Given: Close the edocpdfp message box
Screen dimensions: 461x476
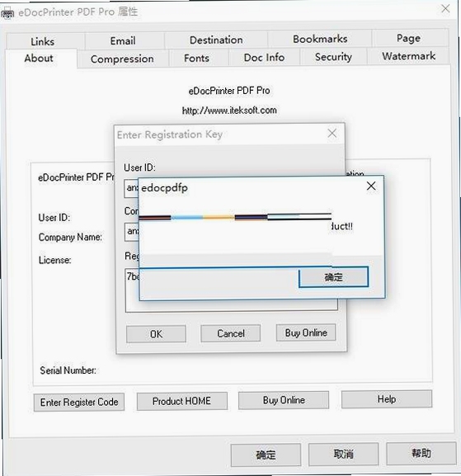Looking at the screenshot, I should pos(371,186).
